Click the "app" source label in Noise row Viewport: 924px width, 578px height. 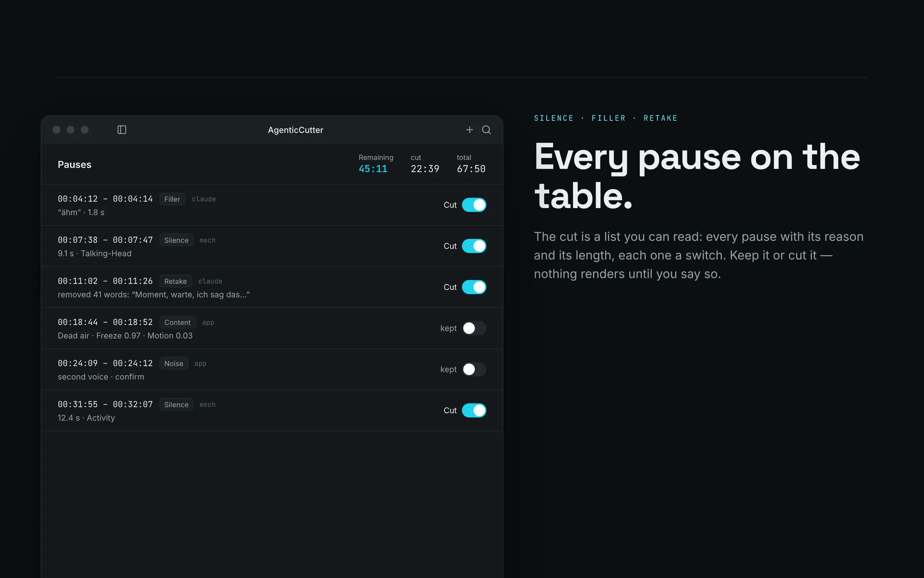coord(200,364)
